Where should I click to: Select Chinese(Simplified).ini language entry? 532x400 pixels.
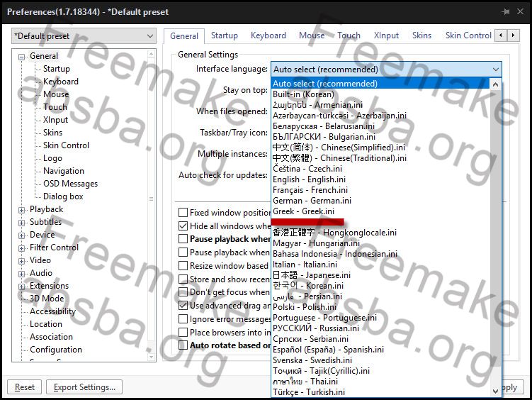point(380,148)
